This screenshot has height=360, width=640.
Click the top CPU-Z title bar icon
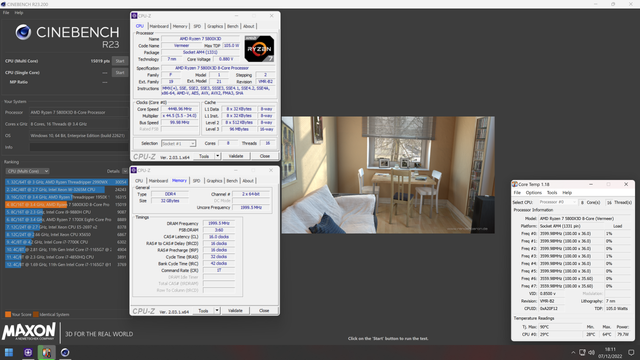click(134, 16)
